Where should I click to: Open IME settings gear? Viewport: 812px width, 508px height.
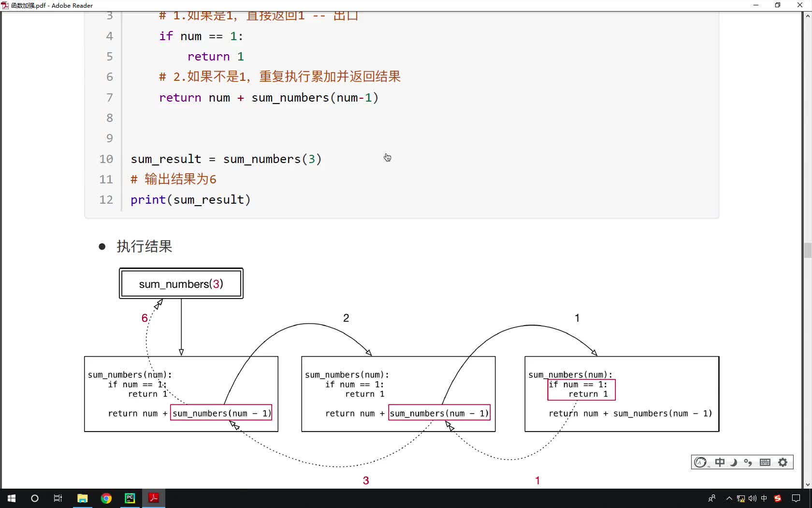coord(783,463)
